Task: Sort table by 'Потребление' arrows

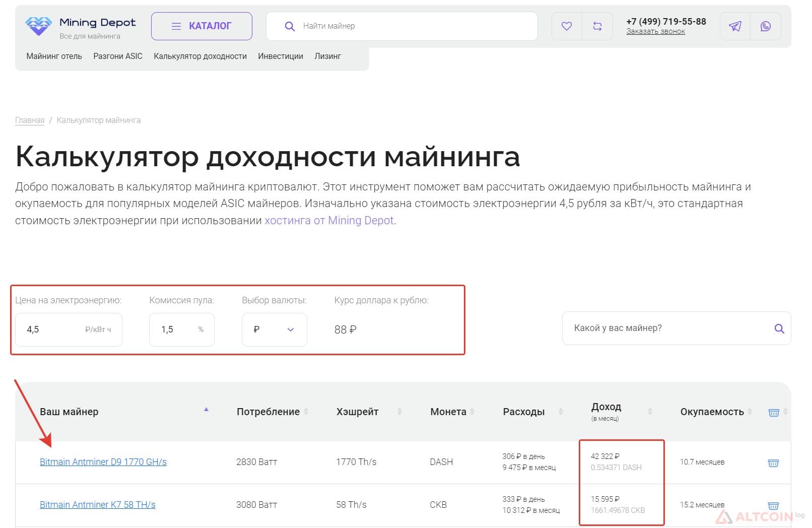Action: pos(306,412)
